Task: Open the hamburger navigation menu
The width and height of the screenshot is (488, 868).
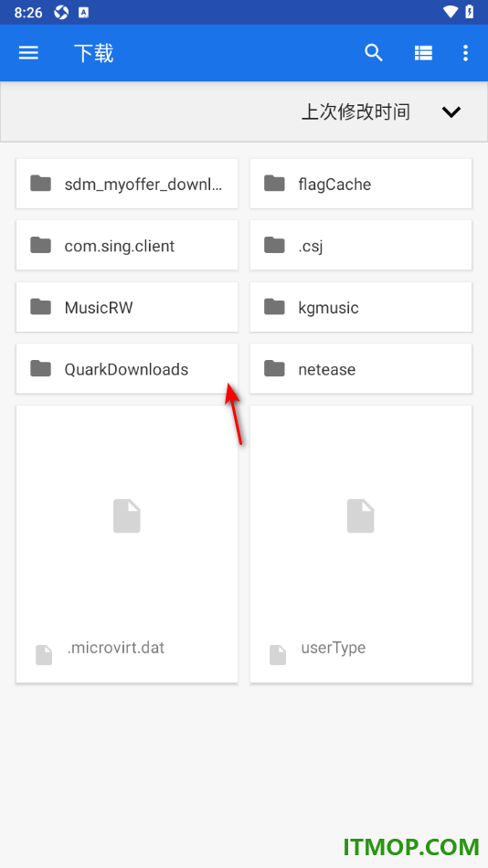Action: 28,53
